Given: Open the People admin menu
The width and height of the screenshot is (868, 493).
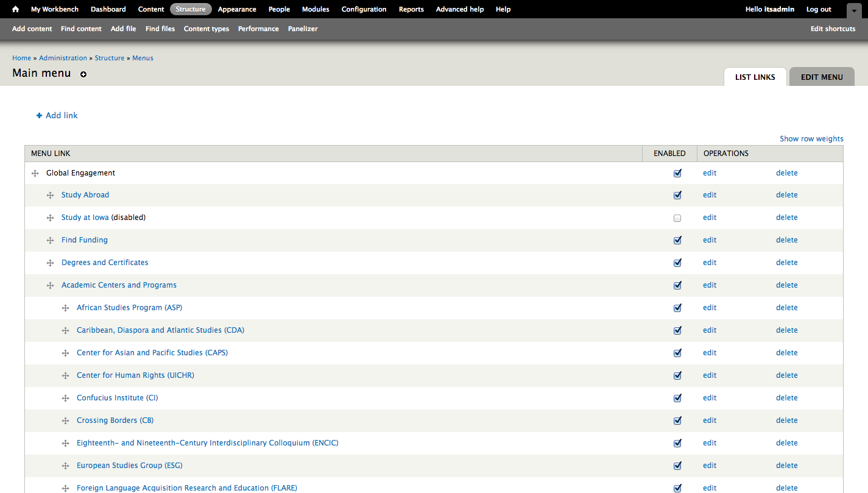Looking at the screenshot, I should [x=279, y=9].
